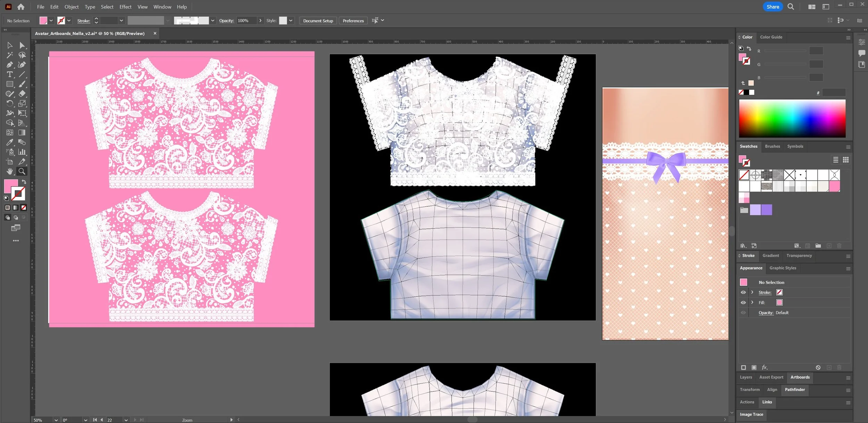Screen dimensions: 868x423
Task: Open the Effect menu
Action: coord(125,7)
